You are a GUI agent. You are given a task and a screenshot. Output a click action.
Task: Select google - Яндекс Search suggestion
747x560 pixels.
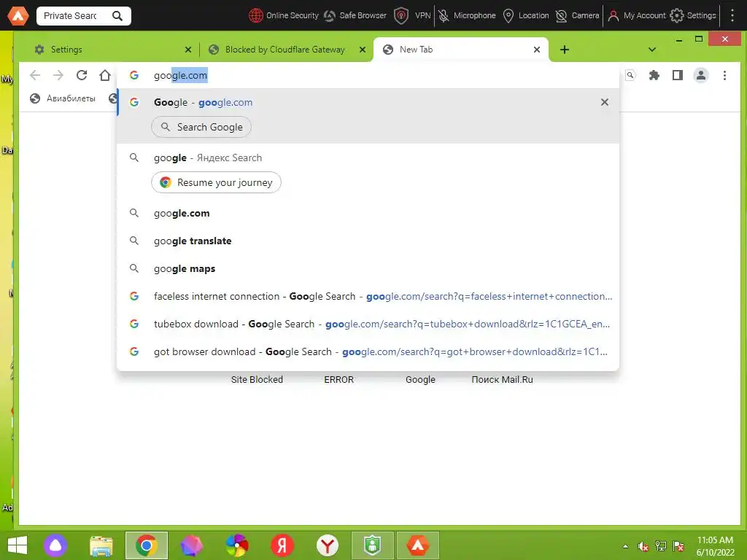click(x=368, y=157)
